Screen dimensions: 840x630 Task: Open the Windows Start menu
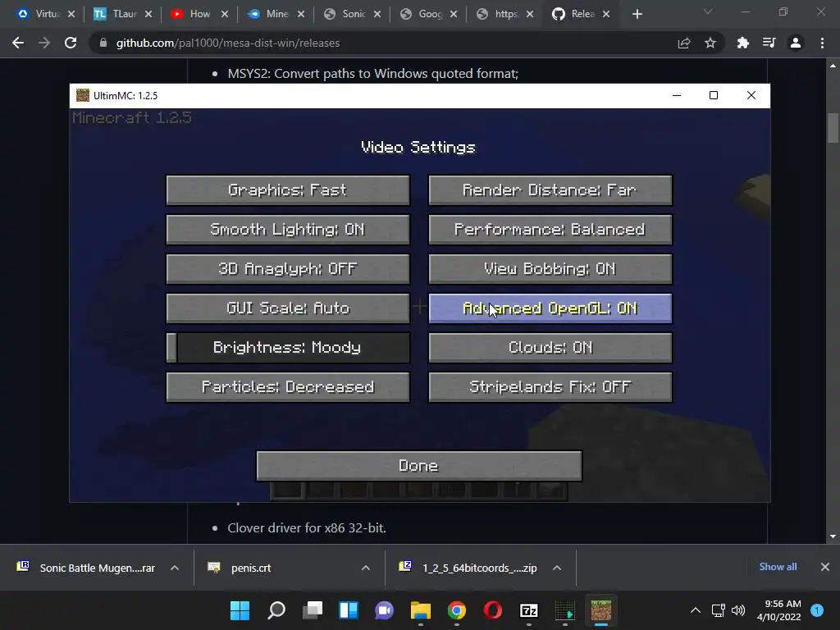[x=240, y=610]
